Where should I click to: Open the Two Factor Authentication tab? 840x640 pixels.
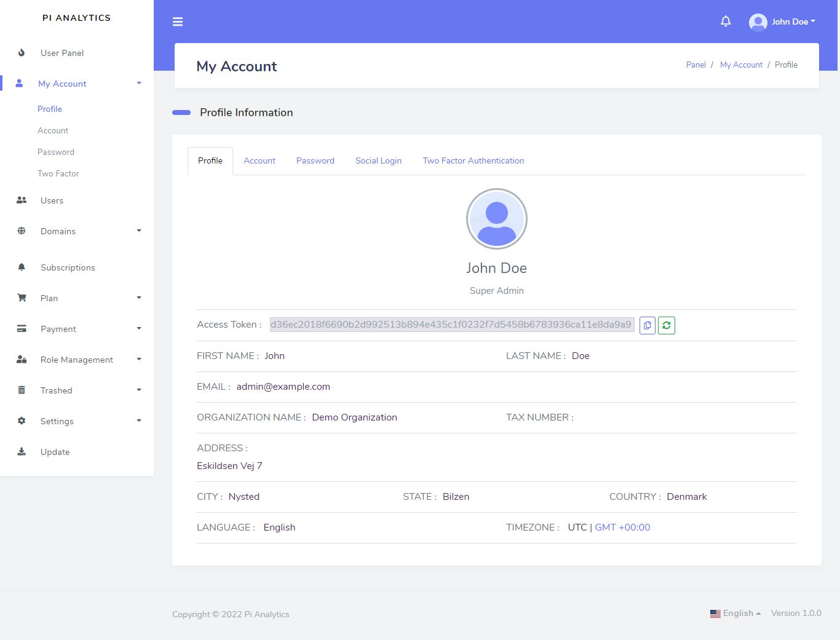click(x=473, y=161)
